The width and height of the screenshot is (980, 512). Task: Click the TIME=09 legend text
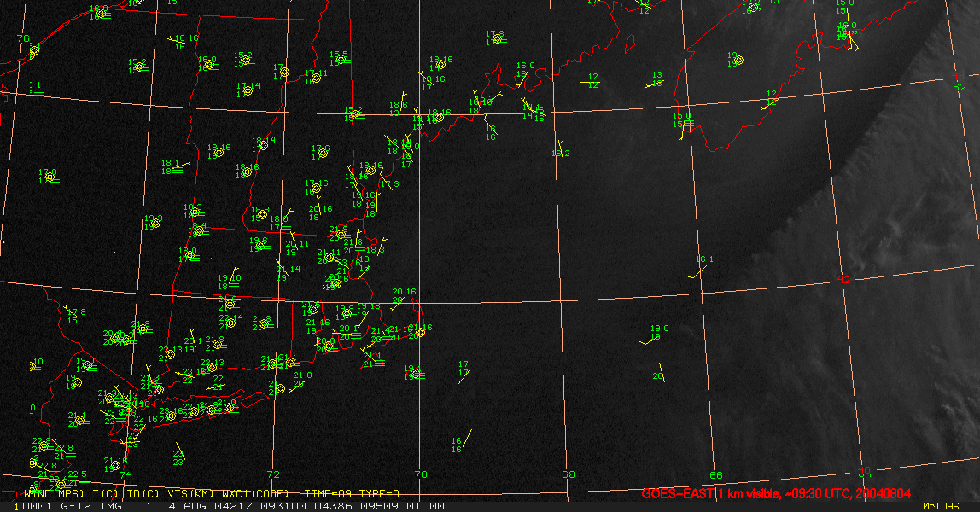click(x=329, y=493)
